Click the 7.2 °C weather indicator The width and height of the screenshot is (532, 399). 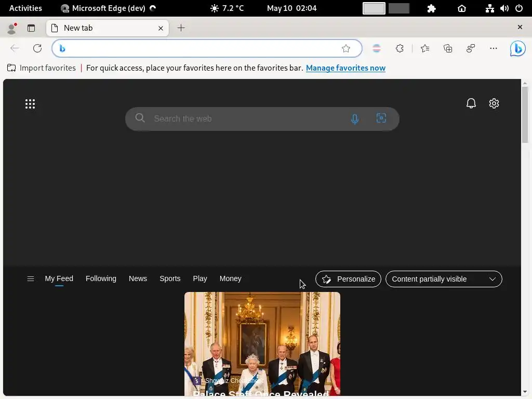(x=227, y=8)
